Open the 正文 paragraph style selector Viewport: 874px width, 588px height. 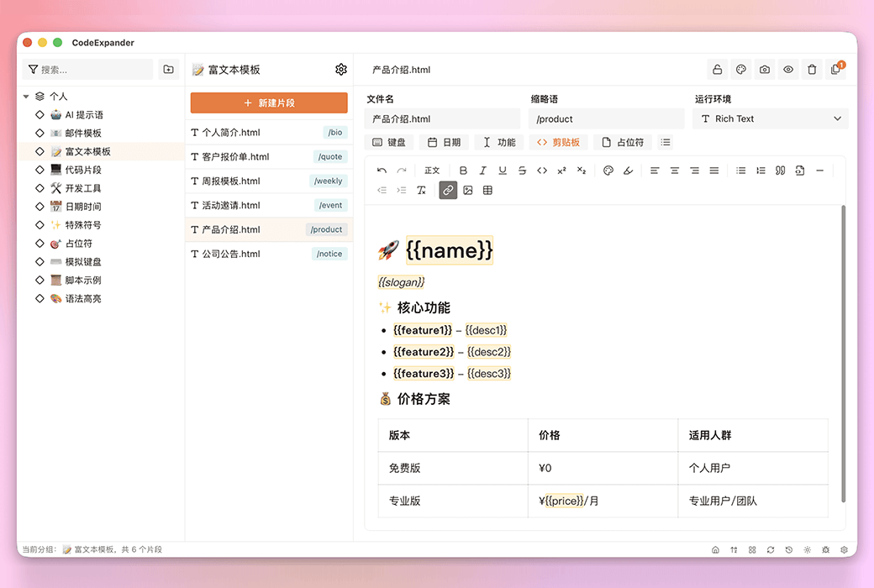(432, 170)
